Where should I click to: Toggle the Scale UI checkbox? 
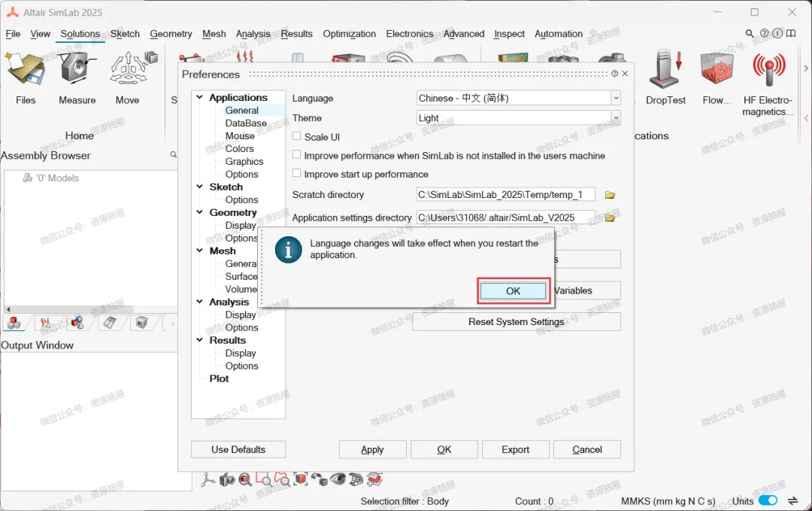pos(297,136)
